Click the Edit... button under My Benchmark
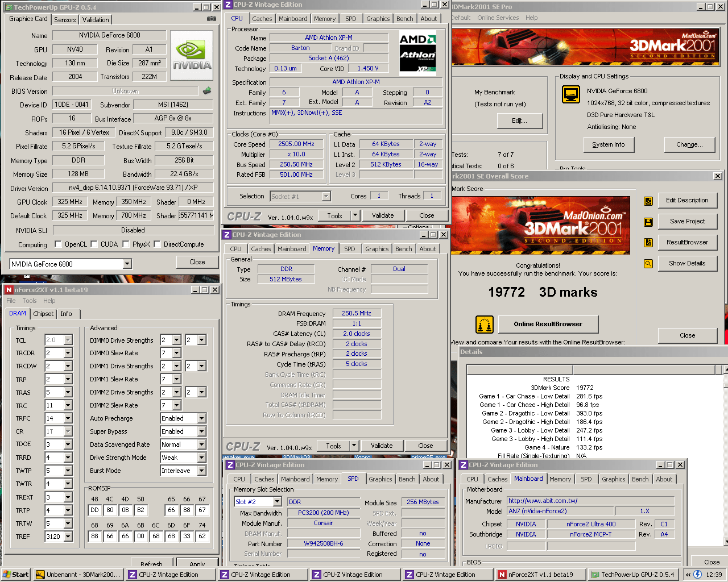The width and height of the screenshot is (728, 582). [x=519, y=120]
